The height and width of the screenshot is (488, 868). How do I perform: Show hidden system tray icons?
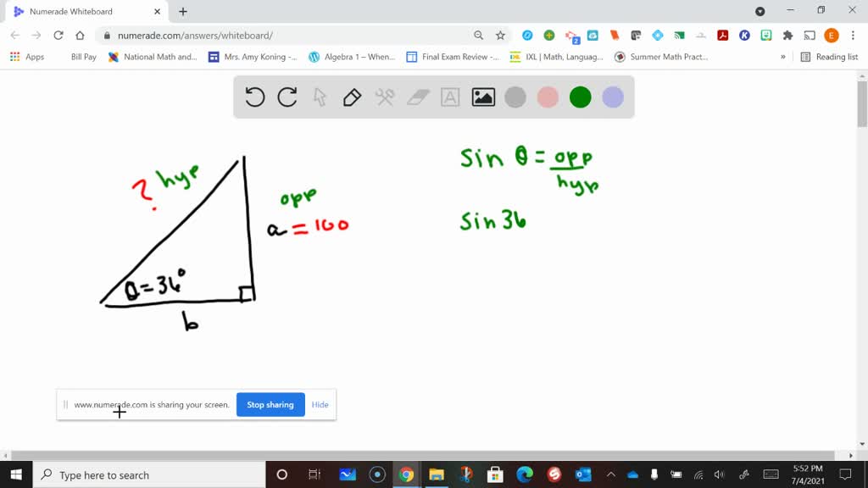click(610, 474)
